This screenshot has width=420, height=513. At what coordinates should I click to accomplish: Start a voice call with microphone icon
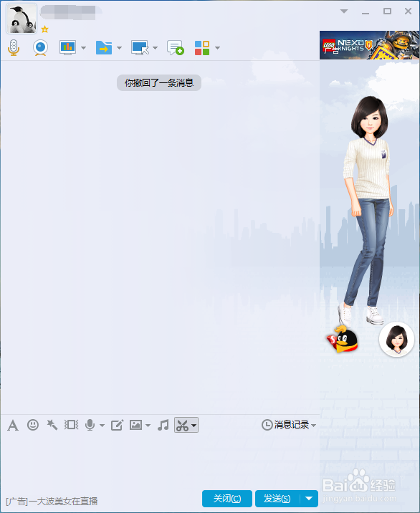(x=14, y=48)
